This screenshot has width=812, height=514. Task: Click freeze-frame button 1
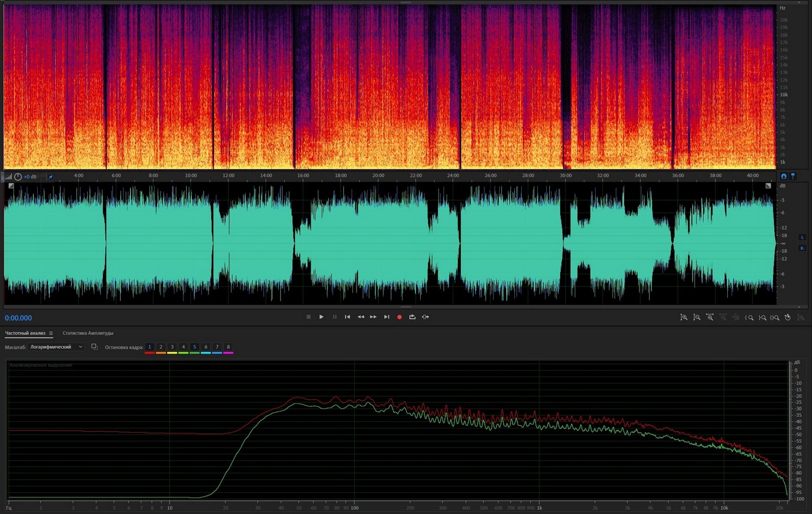150,347
